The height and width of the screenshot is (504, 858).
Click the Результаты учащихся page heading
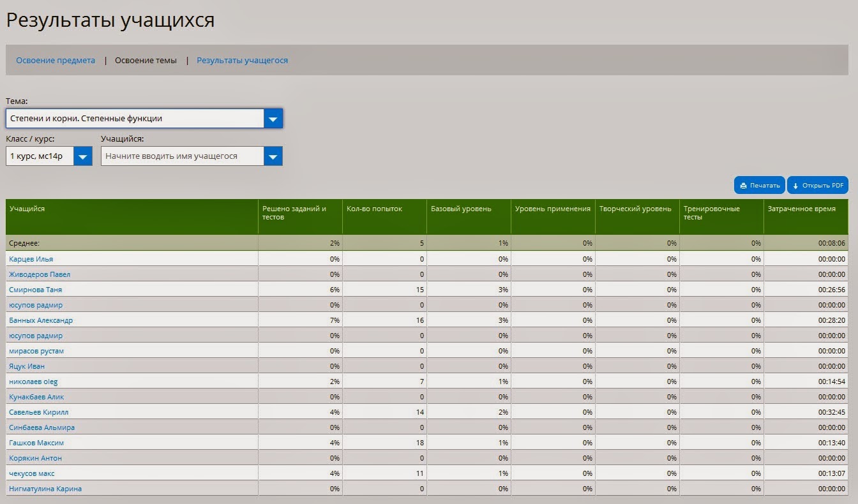pos(110,20)
